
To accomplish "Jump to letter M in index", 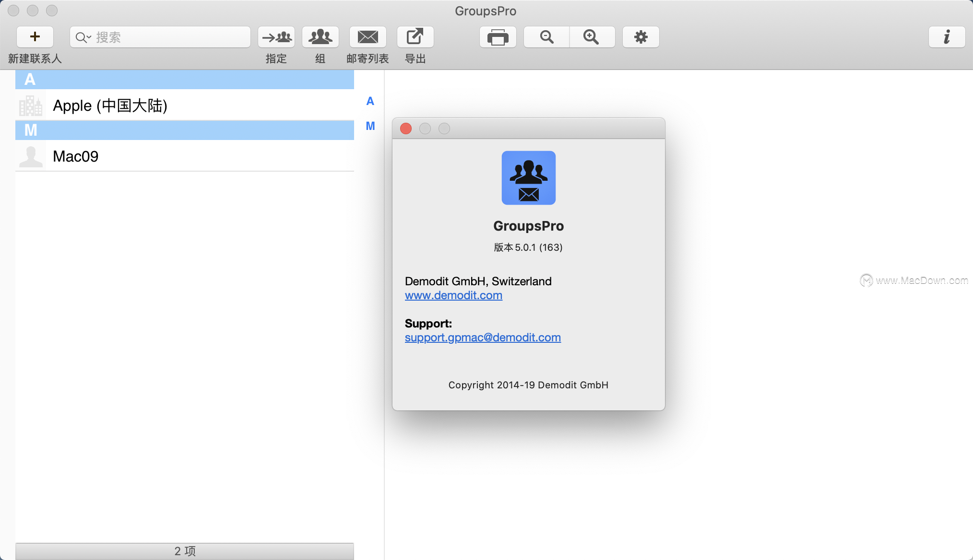I will [370, 126].
